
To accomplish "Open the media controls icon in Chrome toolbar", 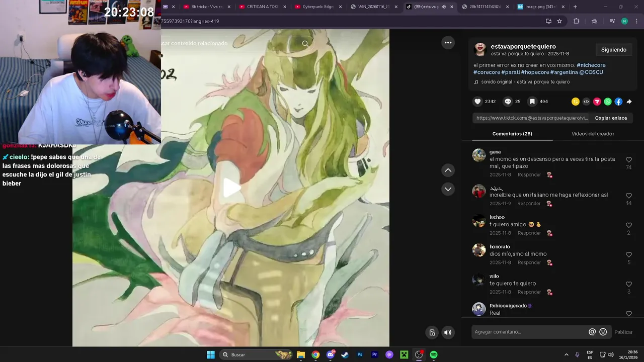I will pos(612,21).
